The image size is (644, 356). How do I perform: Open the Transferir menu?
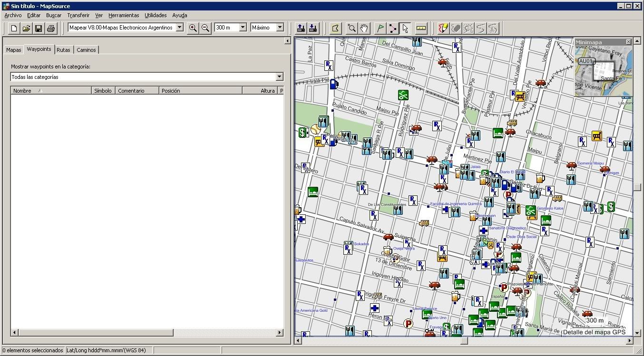click(x=78, y=15)
